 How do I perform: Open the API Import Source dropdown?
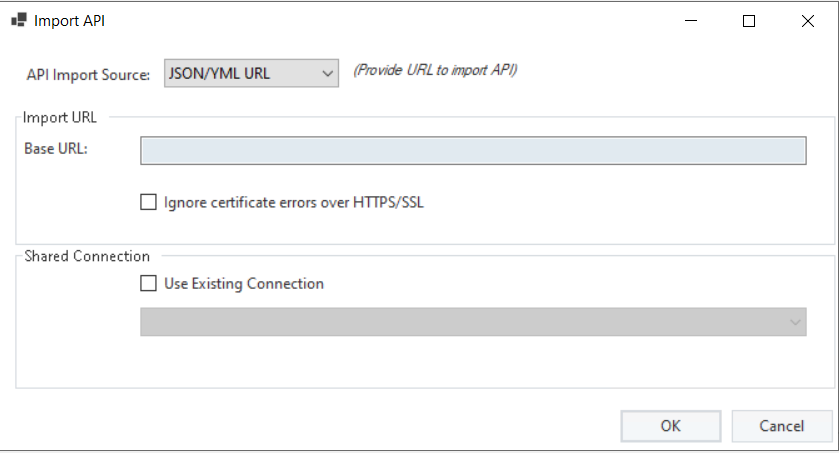tap(250, 73)
